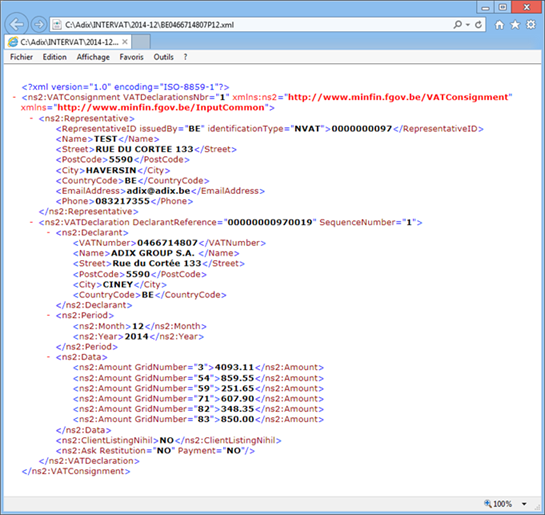Click the Phone value 083217355
Image resolution: width=545 pixels, height=515 pixels.
[122, 201]
